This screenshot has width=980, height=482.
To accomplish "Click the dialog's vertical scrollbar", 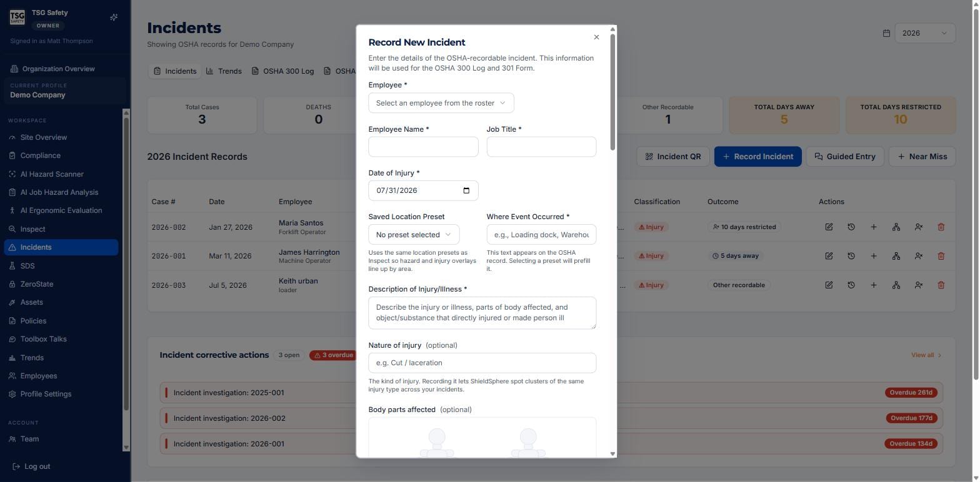I will (x=612, y=92).
